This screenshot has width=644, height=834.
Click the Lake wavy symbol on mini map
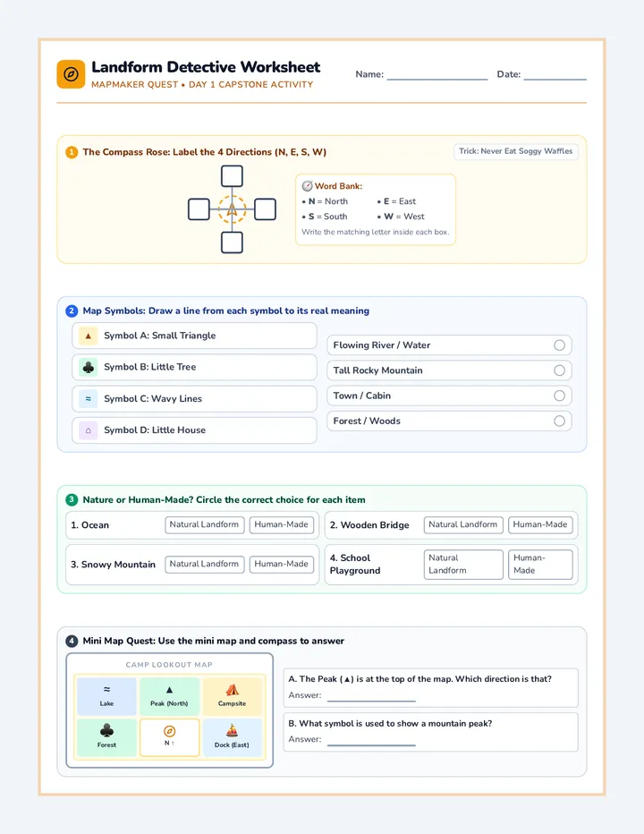click(x=107, y=690)
